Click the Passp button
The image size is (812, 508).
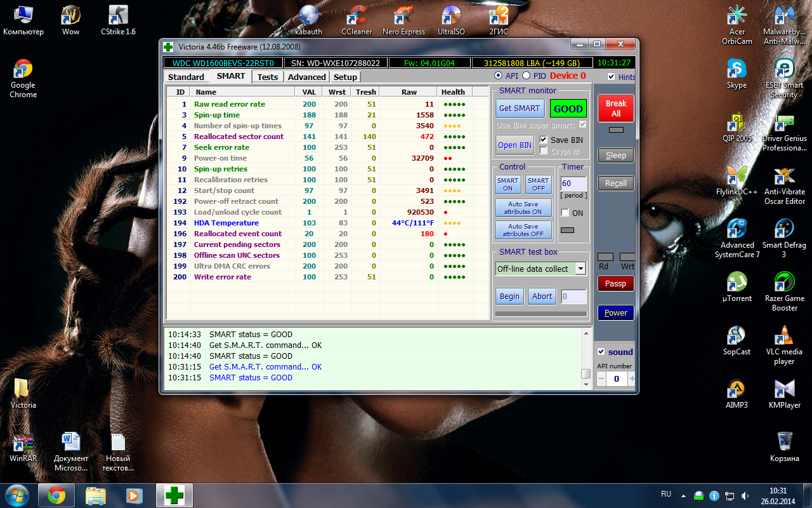[x=616, y=283]
